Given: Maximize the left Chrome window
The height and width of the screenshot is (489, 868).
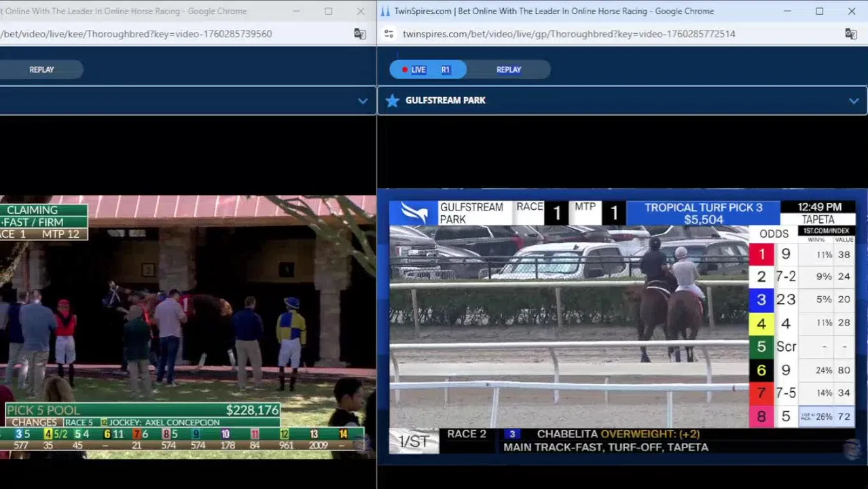Looking at the screenshot, I should (328, 11).
